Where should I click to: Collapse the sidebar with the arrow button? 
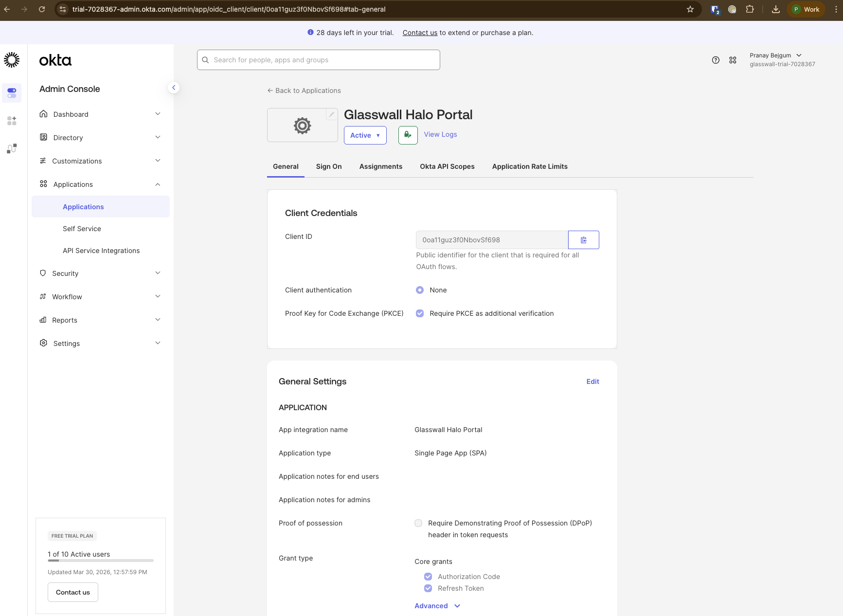tap(174, 88)
